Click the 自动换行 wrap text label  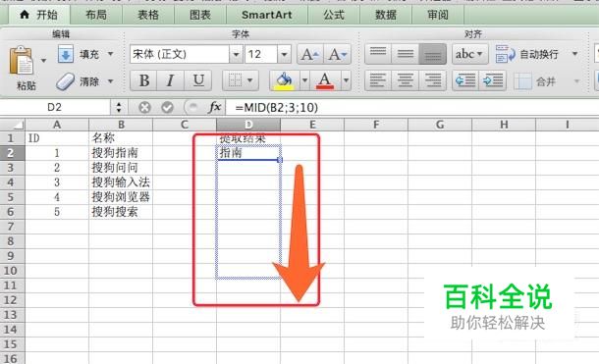pyautogui.click(x=539, y=55)
